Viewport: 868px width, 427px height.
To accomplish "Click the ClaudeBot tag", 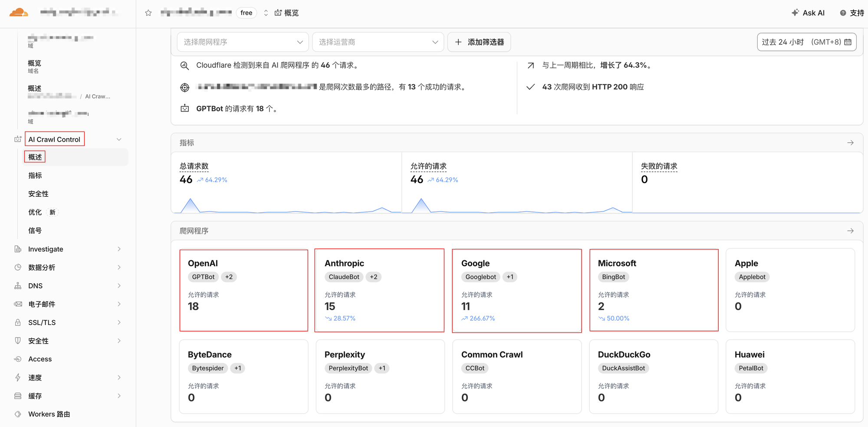I will (344, 277).
